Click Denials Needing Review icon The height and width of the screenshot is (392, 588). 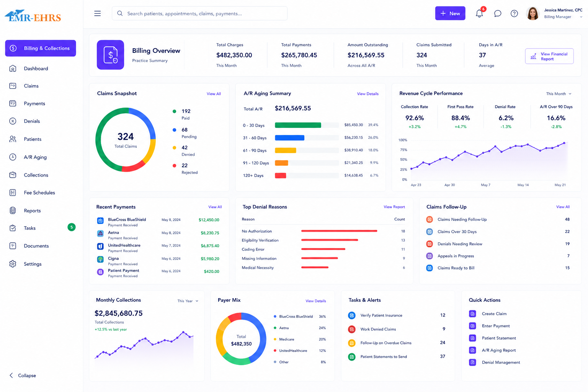point(430,244)
